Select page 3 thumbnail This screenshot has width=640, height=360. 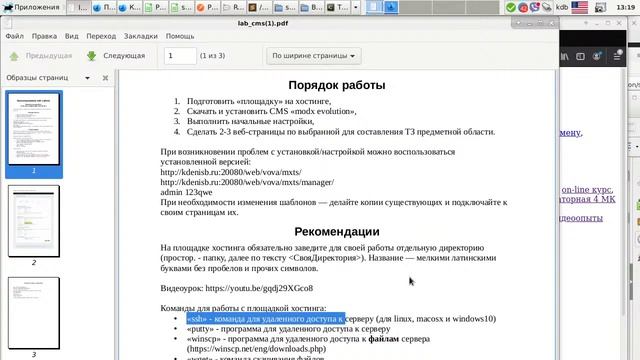tap(34, 313)
